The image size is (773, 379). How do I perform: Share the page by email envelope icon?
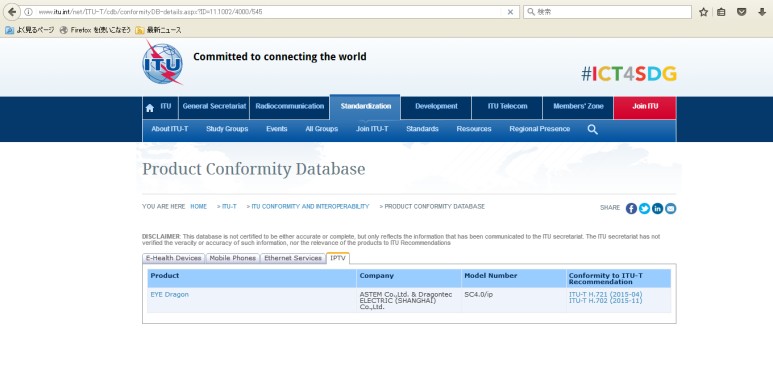(x=670, y=208)
